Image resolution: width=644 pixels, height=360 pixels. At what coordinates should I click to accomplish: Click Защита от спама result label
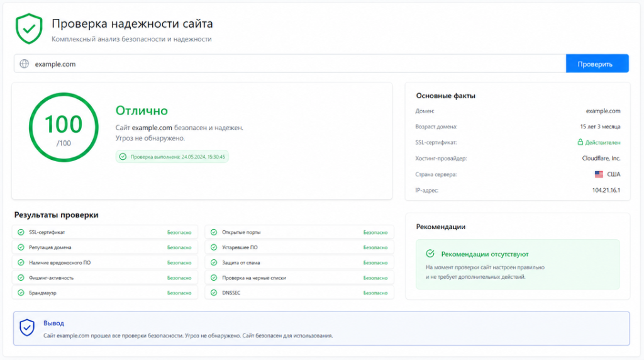click(x=241, y=263)
